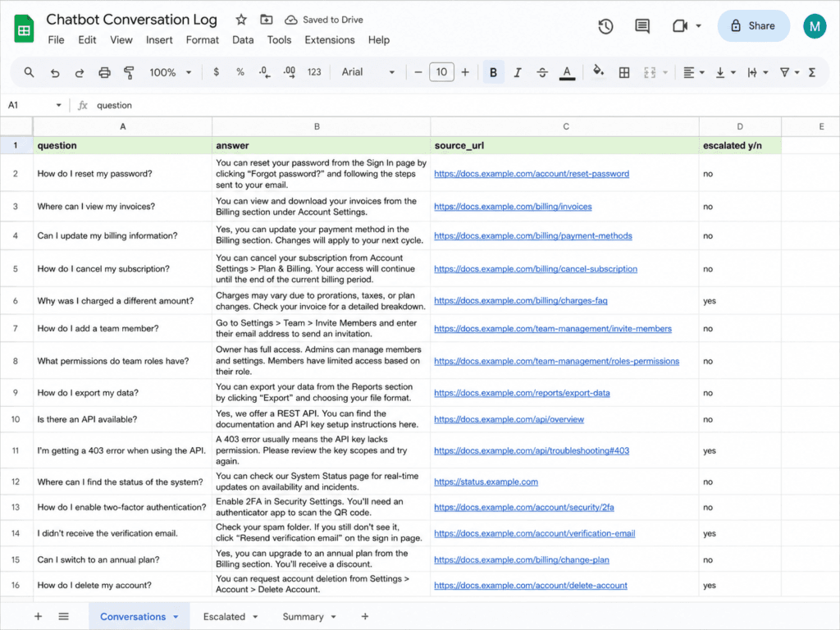Screen dimensions: 840x630
Task: Star the Chatbot Conversation Log document
Action: point(241,20)
